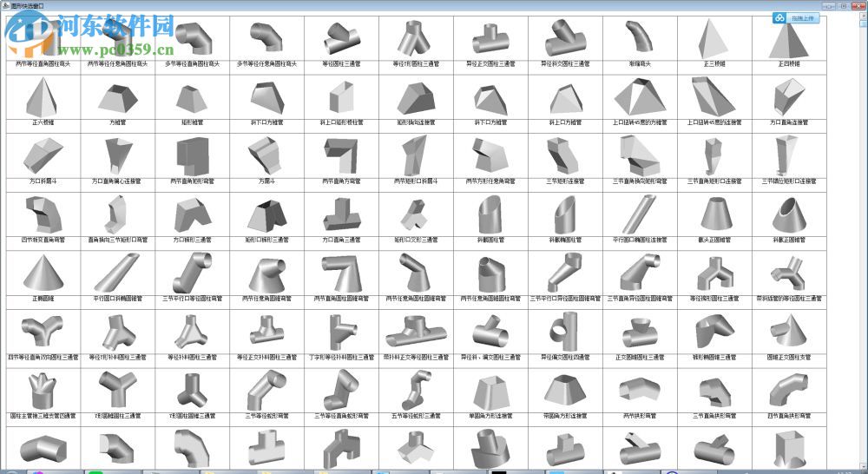
Task: Click the blue cloud upload icon
Action: coord(779,18)
